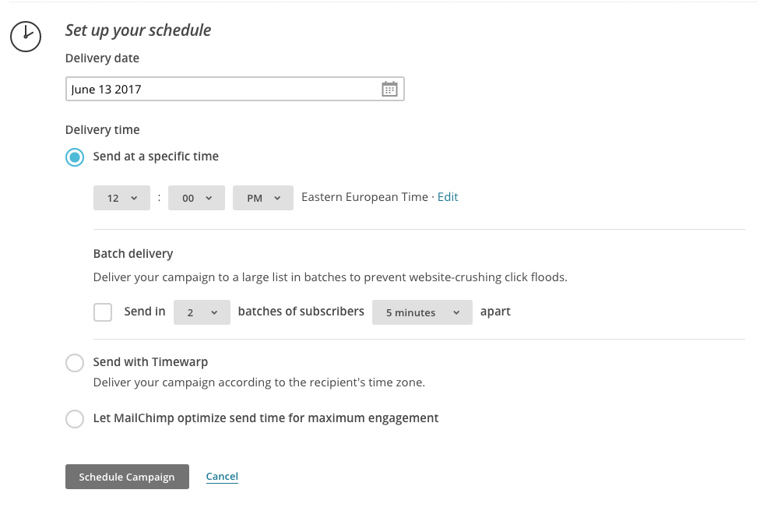Click the Edit link next to the time zone

pyautogui.click(x=448, y=197)
